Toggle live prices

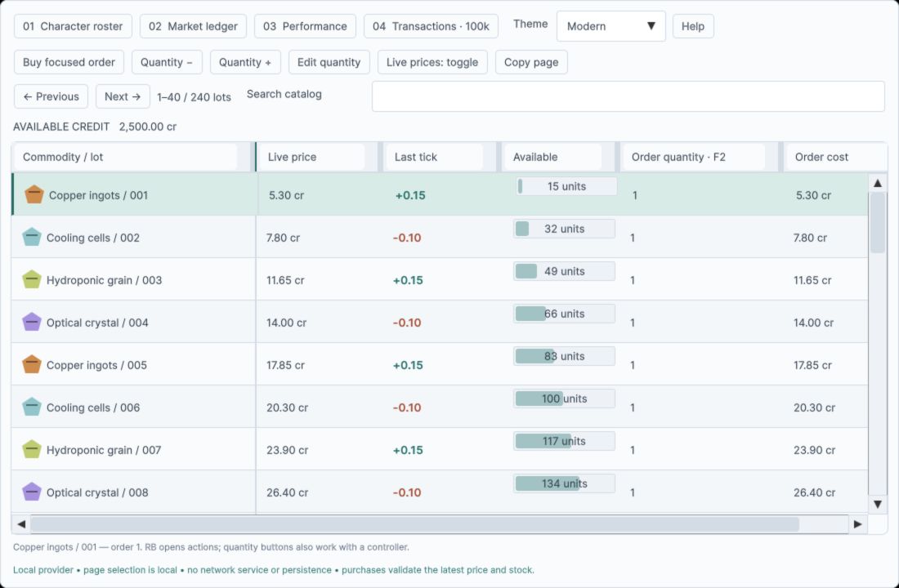432,62
